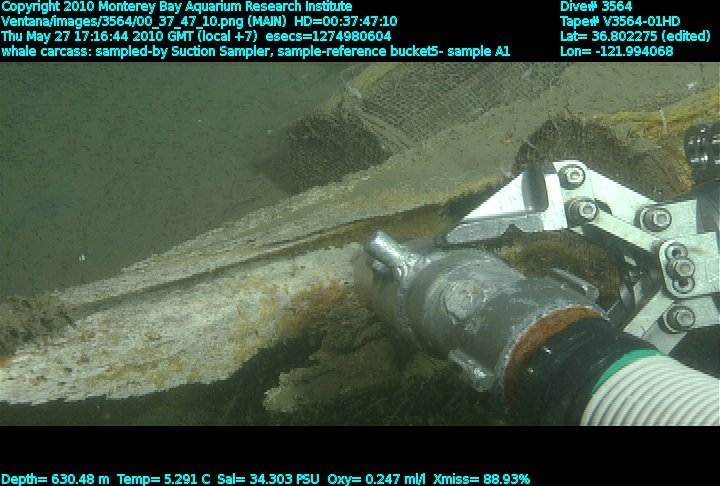This screenshot has height=486, width=720.
Task: Select the Depth= 630.48 m reading
Action: pyautogui.click(x=55, y=479)
